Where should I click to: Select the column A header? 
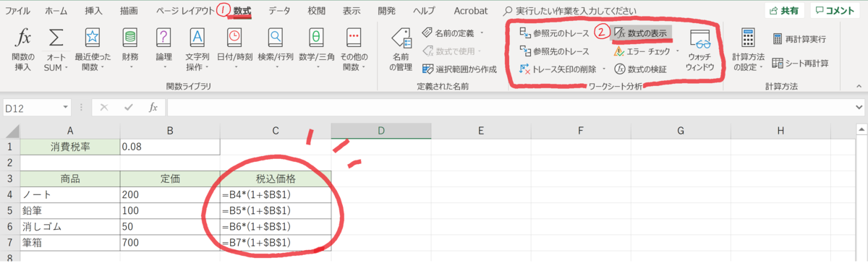pos(70,131)
